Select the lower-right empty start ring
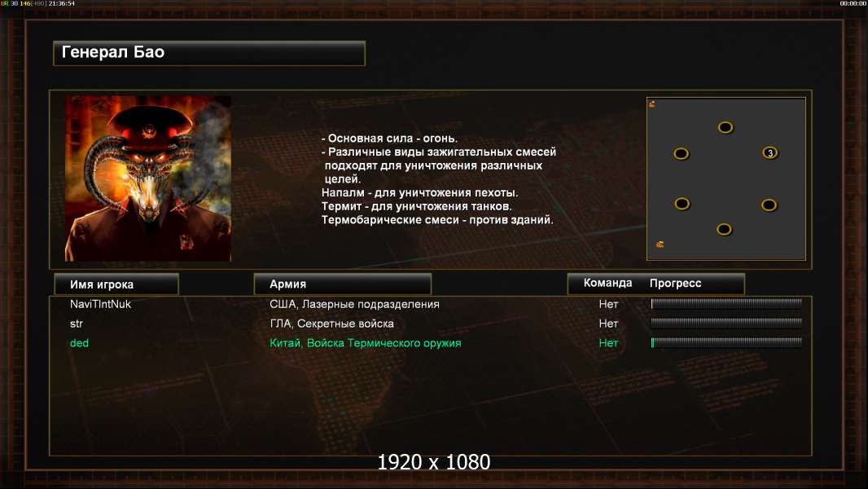 coord(769,205)
